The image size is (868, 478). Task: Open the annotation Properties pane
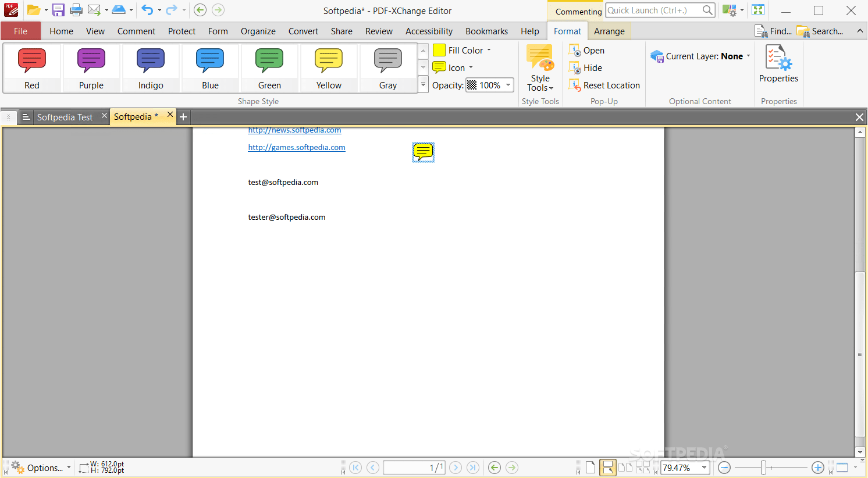(x=778, y=64)
